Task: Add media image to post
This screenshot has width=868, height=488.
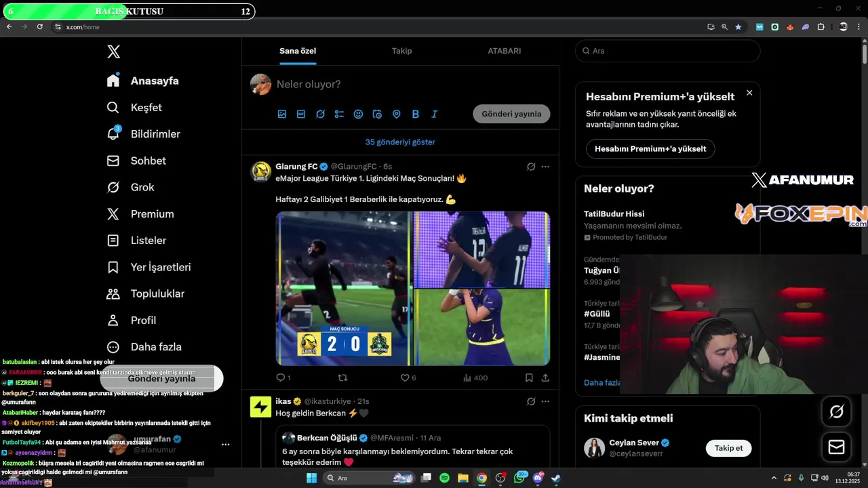Action: [x=282, y=114]
